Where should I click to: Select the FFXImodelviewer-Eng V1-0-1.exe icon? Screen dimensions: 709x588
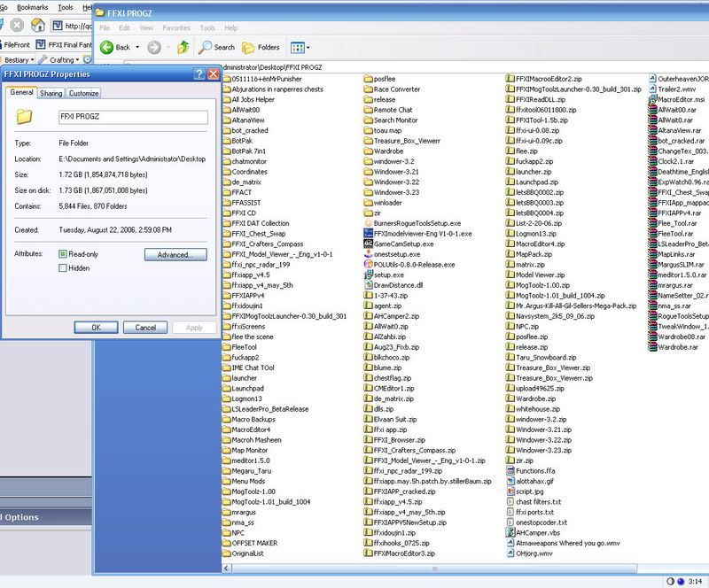tap(368, 234)
